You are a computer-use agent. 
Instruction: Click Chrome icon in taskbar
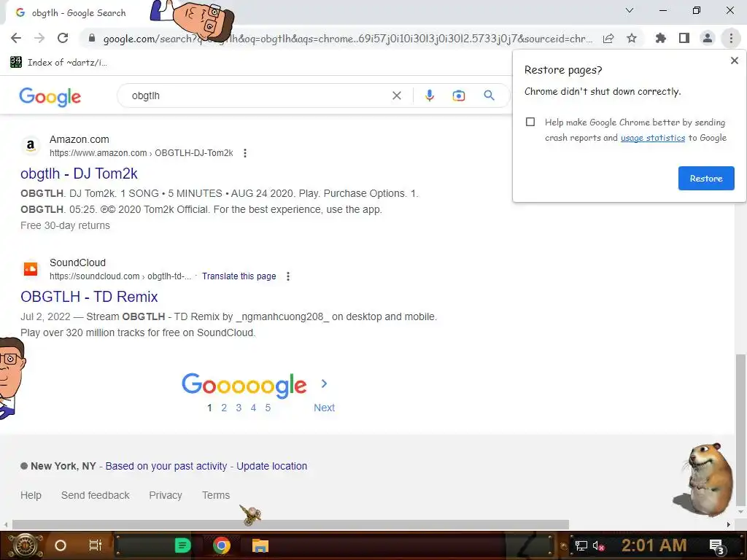pos(222,545)
